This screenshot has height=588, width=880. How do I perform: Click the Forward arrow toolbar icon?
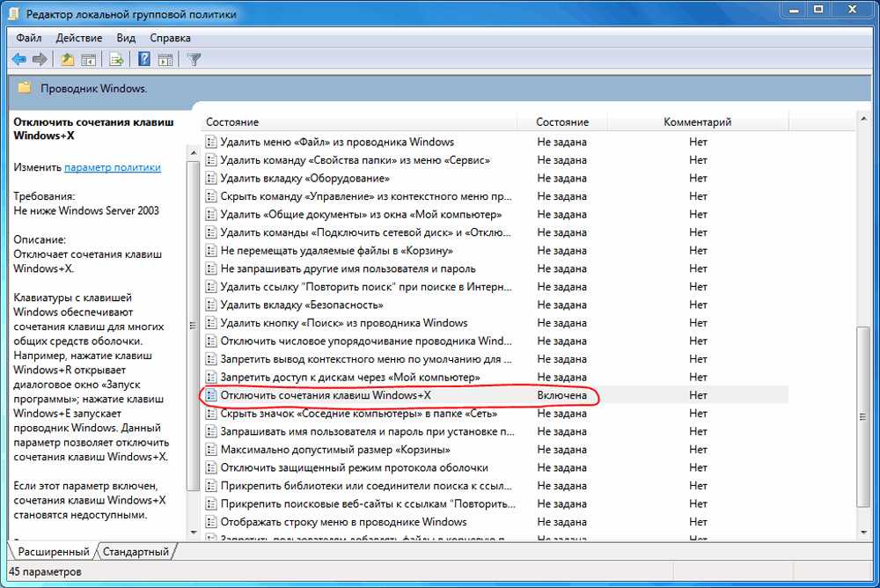(x=40, y=60)
